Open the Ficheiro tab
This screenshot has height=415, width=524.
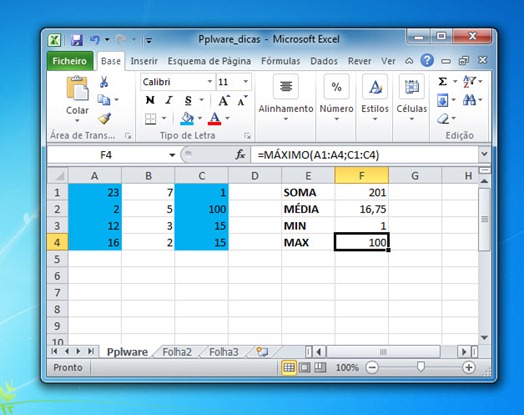70,61
